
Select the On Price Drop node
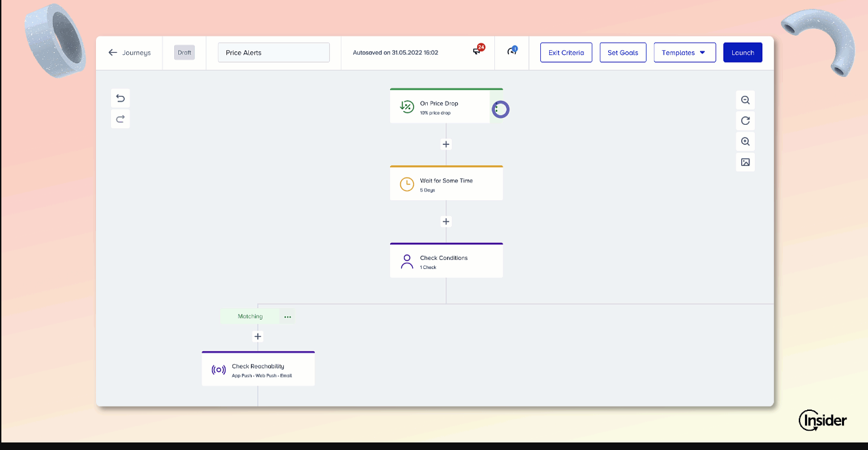tap(446, 106)
